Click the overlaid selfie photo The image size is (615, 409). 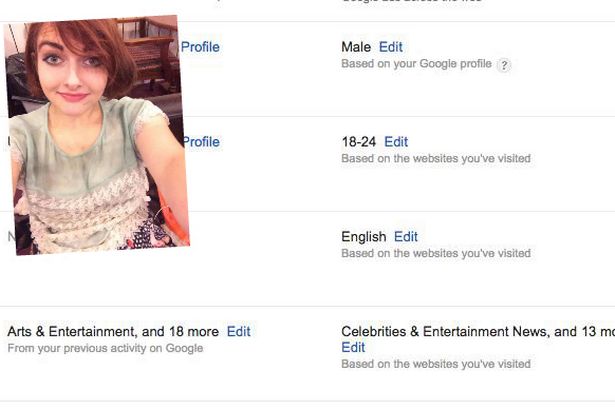[x=97, y=135]
